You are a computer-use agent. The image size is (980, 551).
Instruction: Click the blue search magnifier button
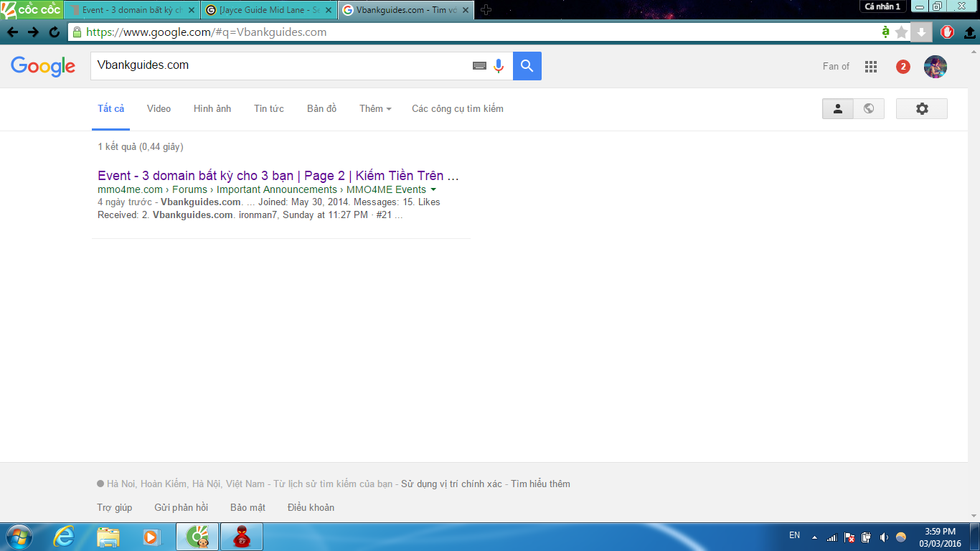(x=527, y=65)
